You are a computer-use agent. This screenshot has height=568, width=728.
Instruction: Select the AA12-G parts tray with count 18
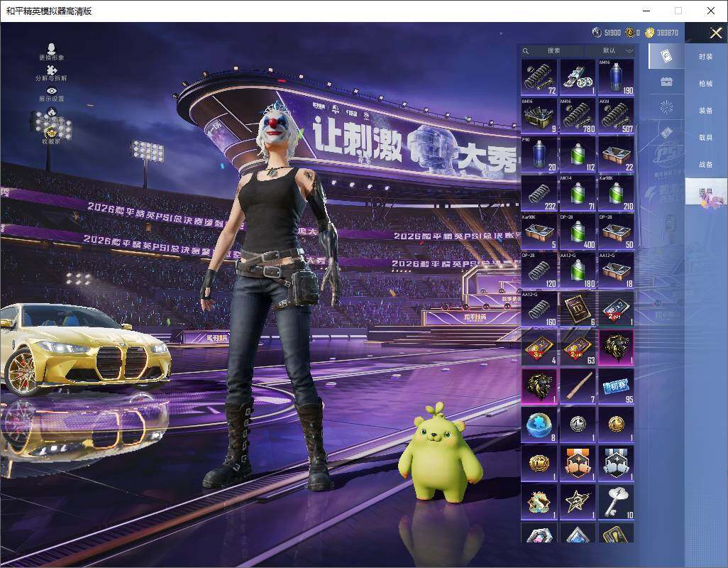[616, 271]
